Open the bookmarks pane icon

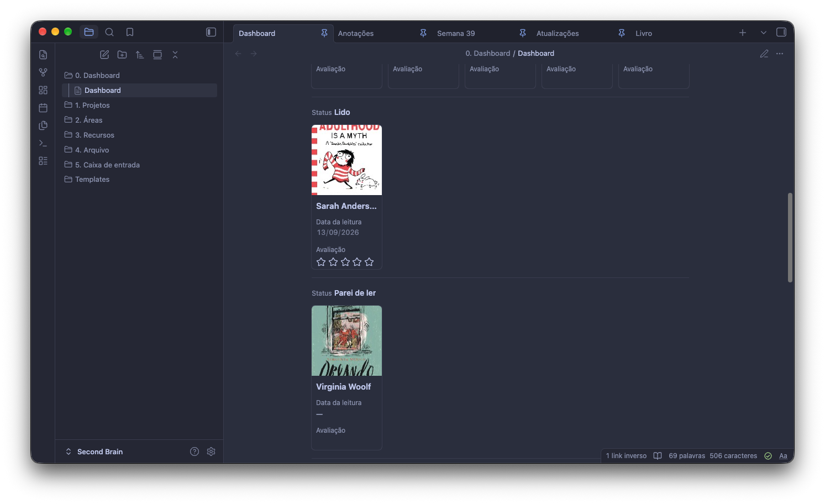click(x=130, y=32)
